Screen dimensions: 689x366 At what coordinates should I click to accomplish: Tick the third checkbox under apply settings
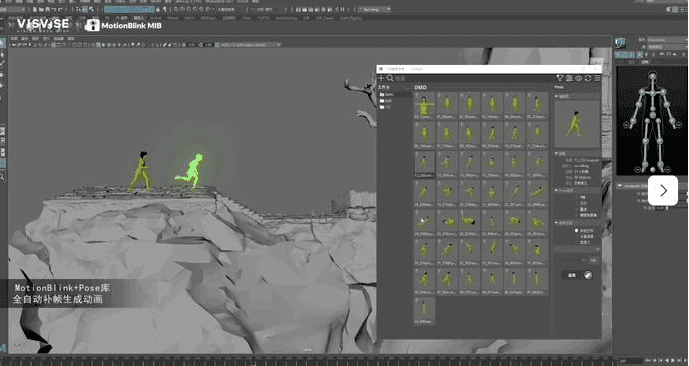[577, 242]
